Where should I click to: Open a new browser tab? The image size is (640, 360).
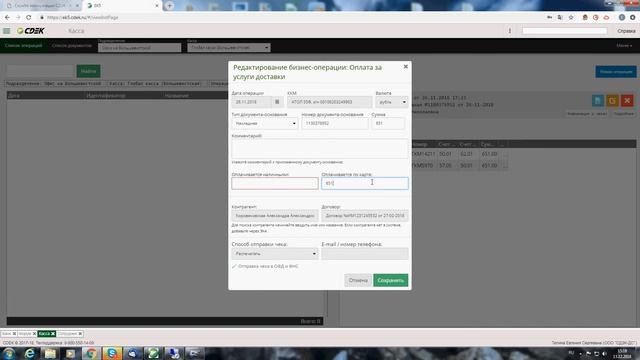pos(169,6)
